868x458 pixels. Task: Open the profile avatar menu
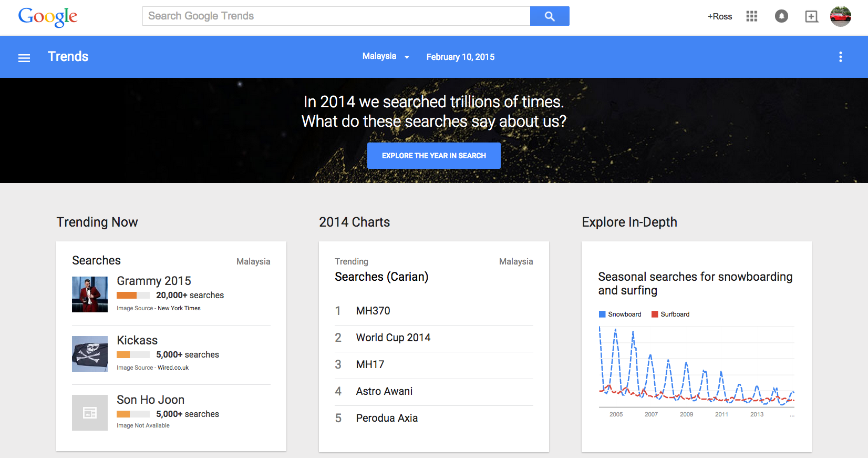click(x=840, y=16)
